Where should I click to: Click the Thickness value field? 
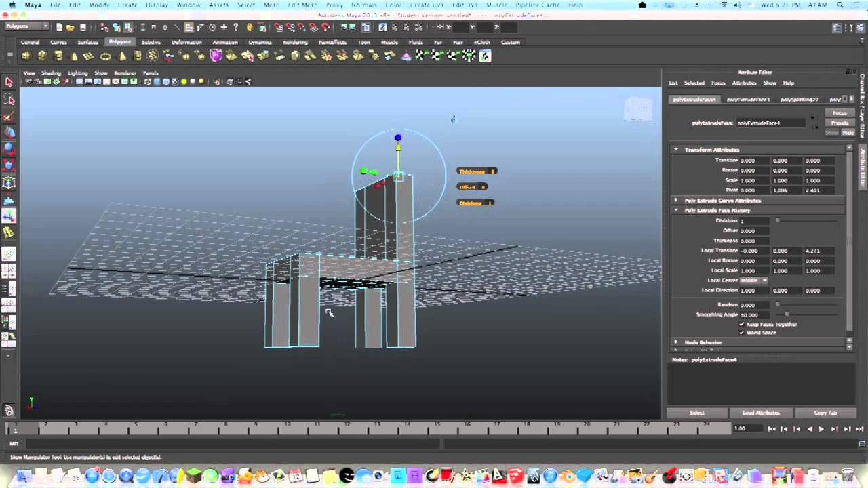pyautogui.click(x=754, y=241)
